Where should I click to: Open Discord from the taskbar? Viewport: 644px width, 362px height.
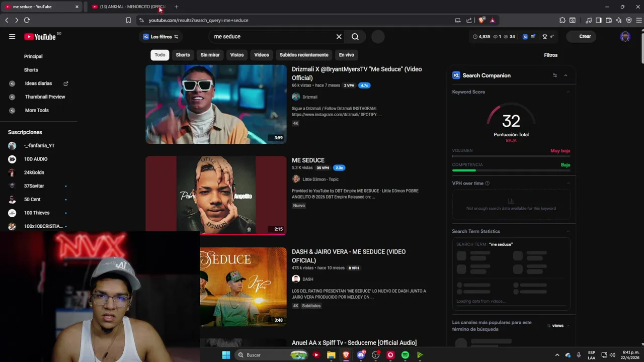(361, 355)
